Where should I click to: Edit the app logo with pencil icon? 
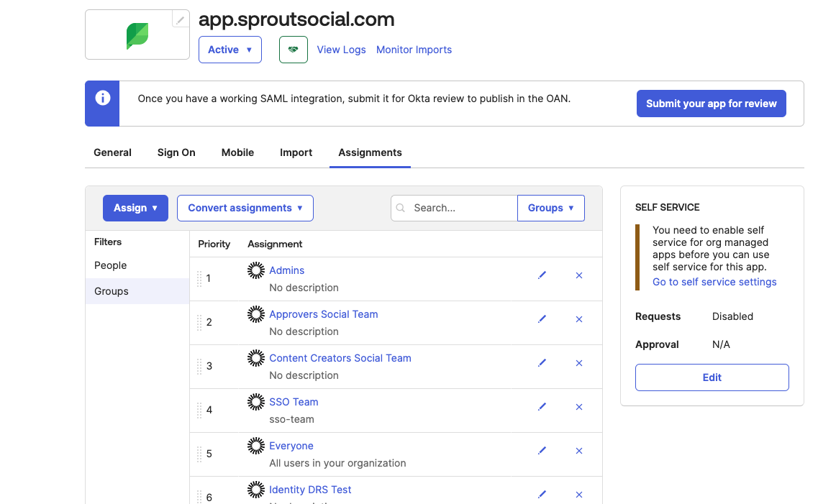pyautogui.click(x=181, y=19)
